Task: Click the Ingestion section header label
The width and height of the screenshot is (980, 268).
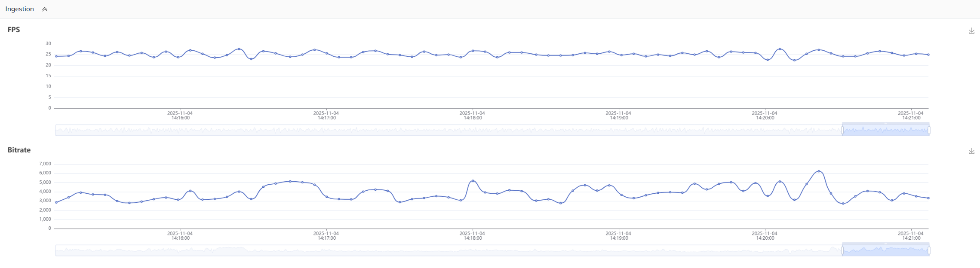Action: click(20, 9)
